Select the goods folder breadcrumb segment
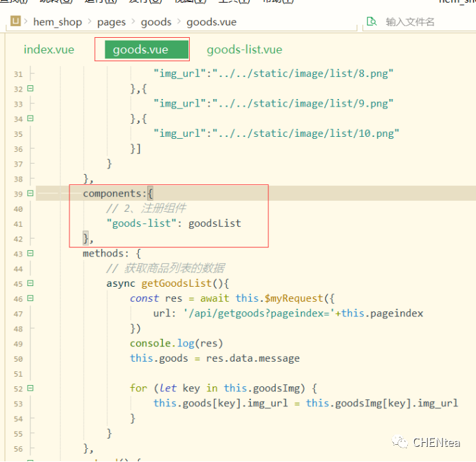 (x=156, y=22)
